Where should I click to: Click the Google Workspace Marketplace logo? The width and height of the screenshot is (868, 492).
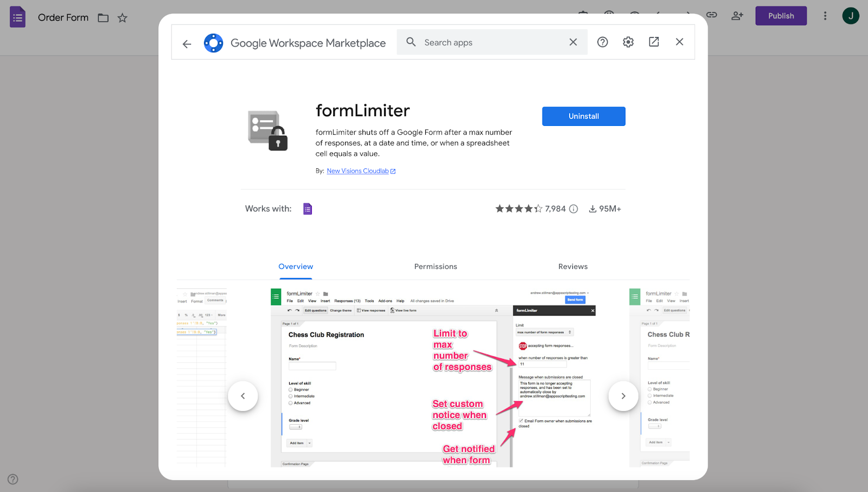(x=213, y=43)
